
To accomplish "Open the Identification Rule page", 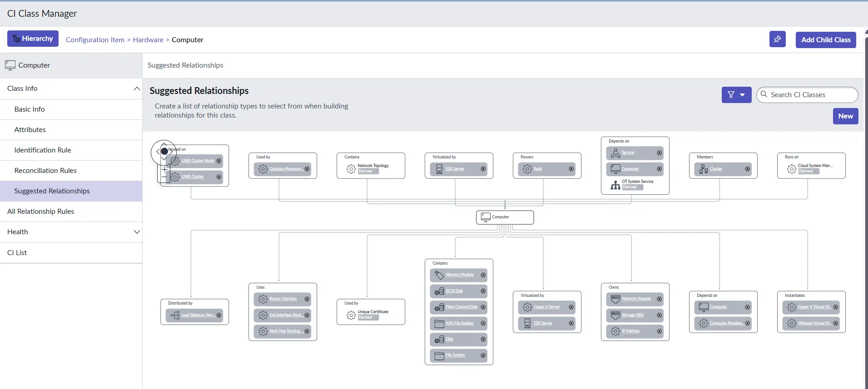I will point(71,150).
